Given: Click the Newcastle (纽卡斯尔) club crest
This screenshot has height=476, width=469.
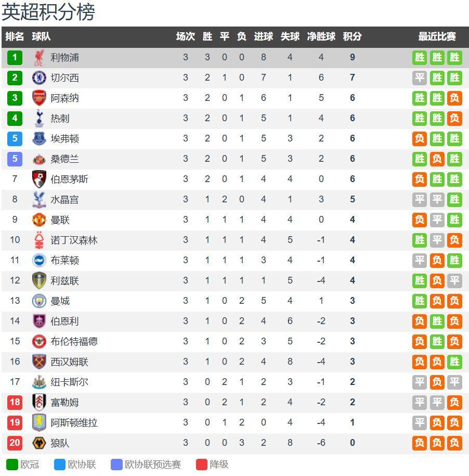Looking at the screenshot, I should (39, 382).
